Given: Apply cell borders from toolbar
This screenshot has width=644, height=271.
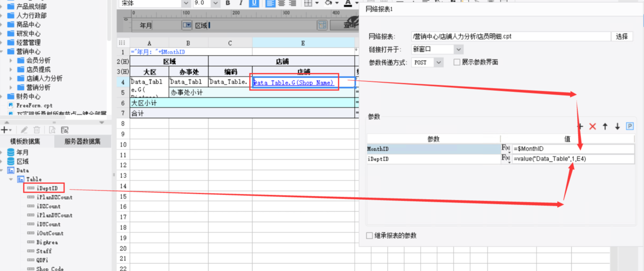Looking at the screenshot, I should pyautogui.click(x=308, y=3).
